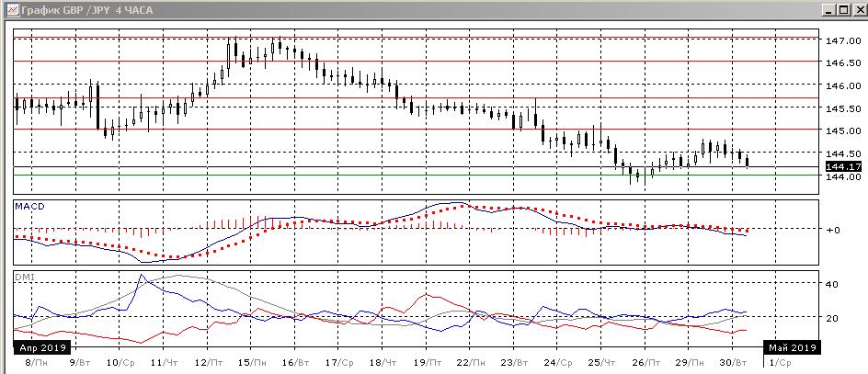The height and width of the screenshot is (374, 868).
Task: Click the DMI 20 level label
Action: pyautogui.click(x=830, y=318)
